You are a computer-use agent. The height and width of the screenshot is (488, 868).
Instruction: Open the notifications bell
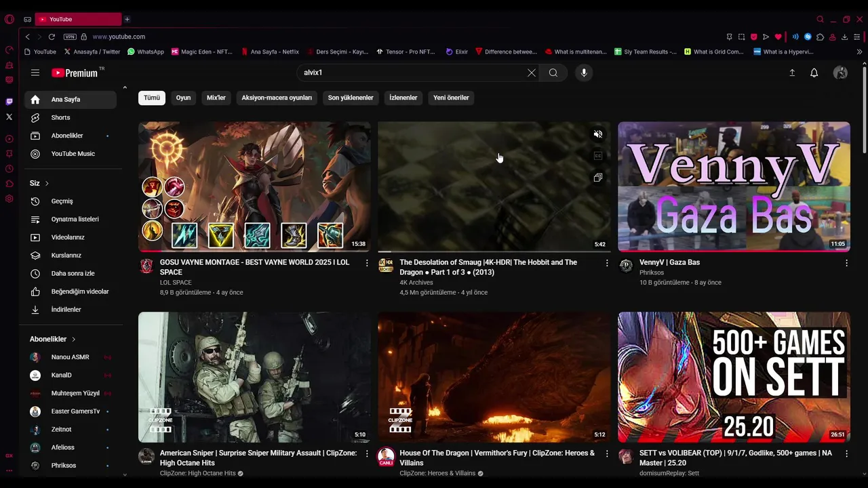[x=814, y=73]
